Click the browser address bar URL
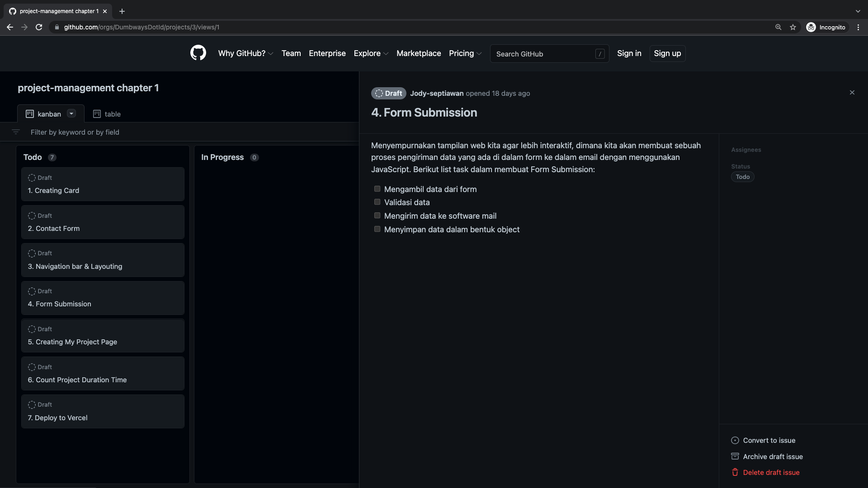The image size is (868, 488). [x=142, y=27]
